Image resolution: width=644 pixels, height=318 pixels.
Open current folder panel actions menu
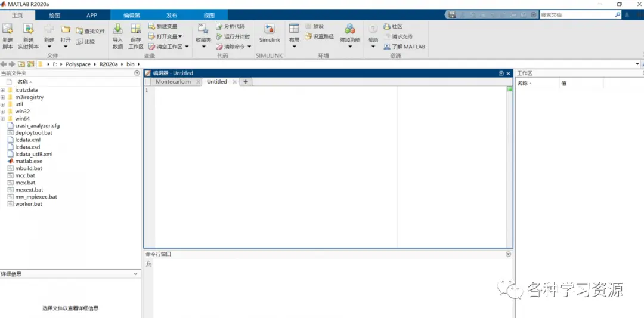[137, 73]
